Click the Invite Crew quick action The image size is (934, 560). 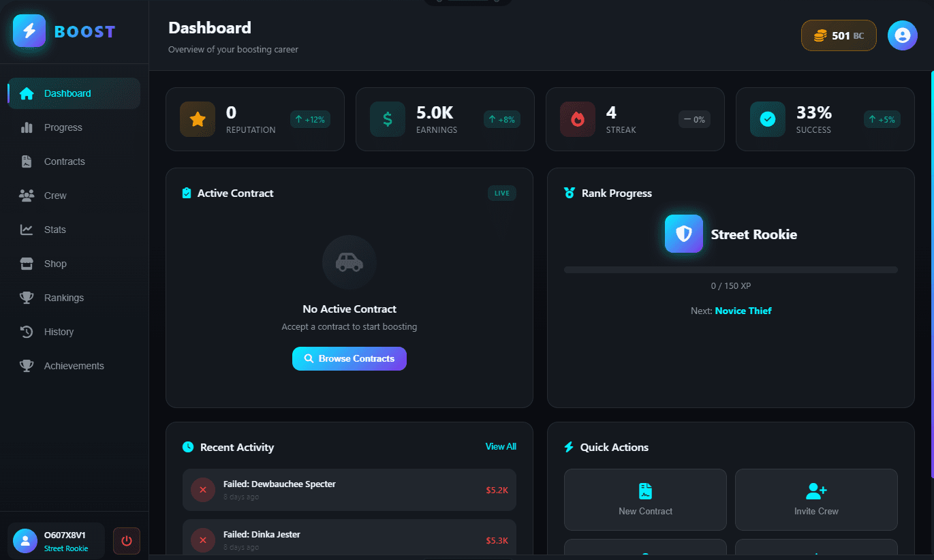pyautogui.click(x=816, y=499)
